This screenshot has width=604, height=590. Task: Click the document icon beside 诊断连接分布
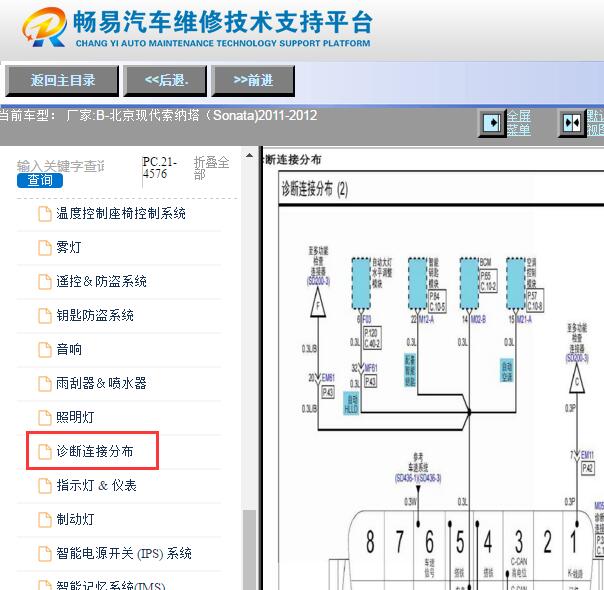45,451
